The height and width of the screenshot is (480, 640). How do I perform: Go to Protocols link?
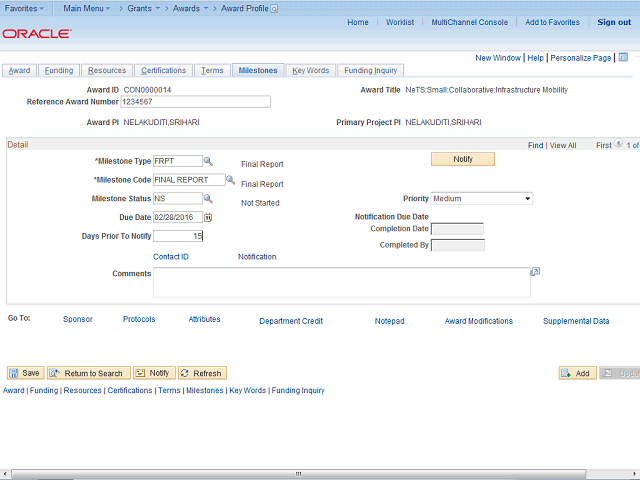coord(139,319)
